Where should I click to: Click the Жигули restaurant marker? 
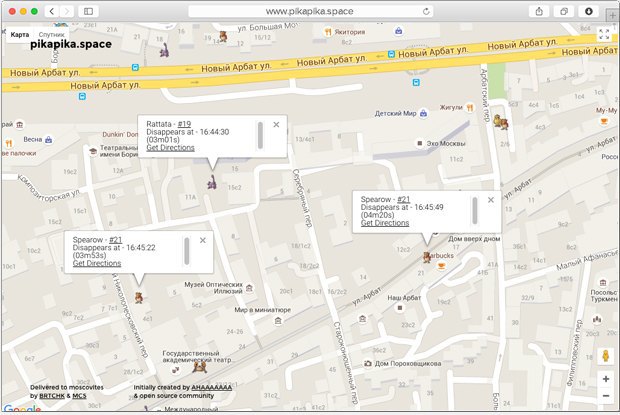[470, 108]
